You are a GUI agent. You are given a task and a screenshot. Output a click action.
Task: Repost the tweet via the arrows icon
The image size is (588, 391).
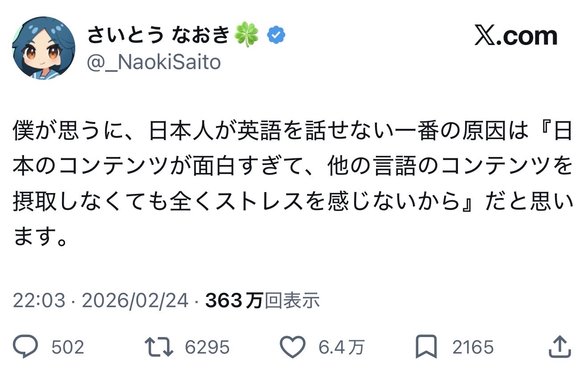click(159, 347)
